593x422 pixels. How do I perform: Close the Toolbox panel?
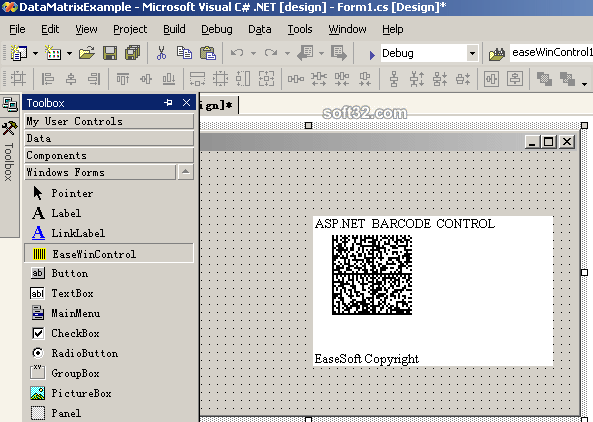(x=186, y=102)
